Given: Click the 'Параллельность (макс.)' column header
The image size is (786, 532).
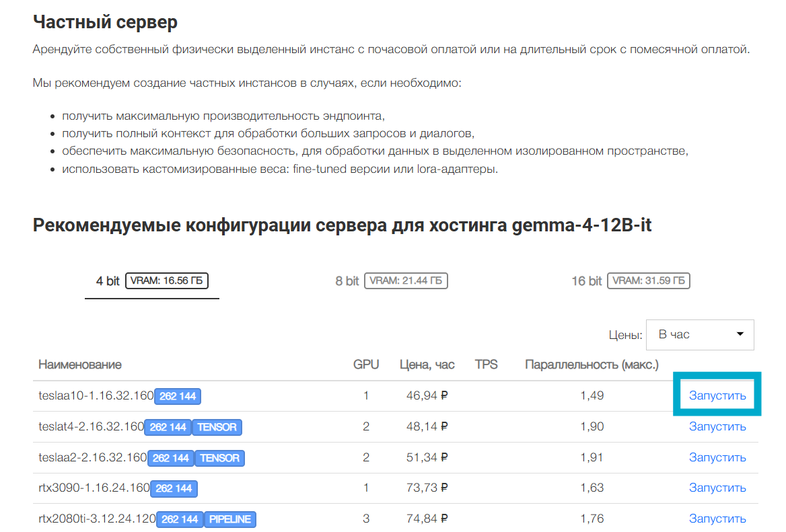Looking at the screenshot, I should [x=592, y=365].
